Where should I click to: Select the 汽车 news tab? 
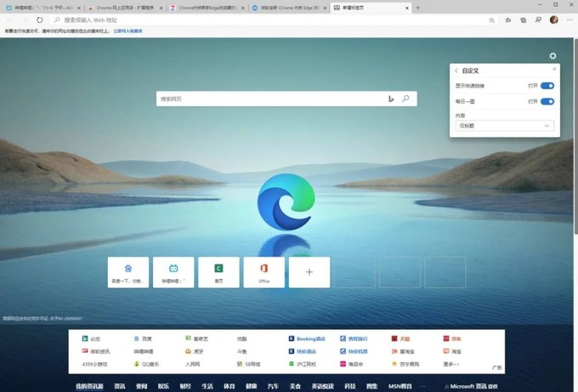[273, 386]
